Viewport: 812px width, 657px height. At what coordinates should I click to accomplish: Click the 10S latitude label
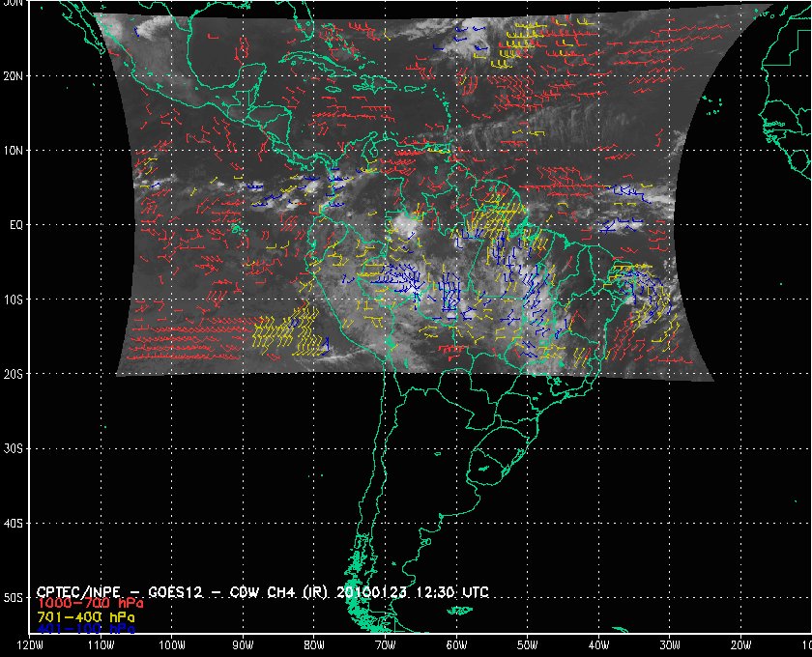coord(14,300)
